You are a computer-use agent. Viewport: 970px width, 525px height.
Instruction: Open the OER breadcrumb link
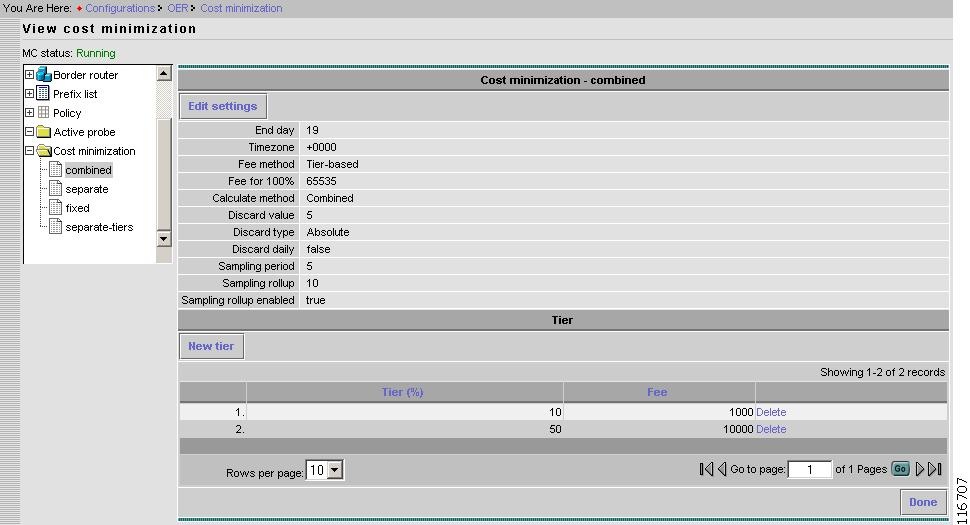click(178, 8)
